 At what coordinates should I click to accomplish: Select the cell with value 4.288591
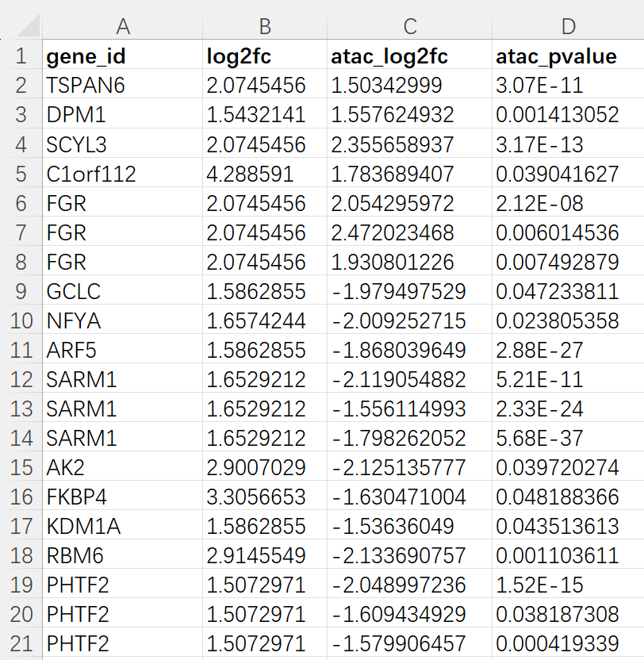(x=265, y=174)
